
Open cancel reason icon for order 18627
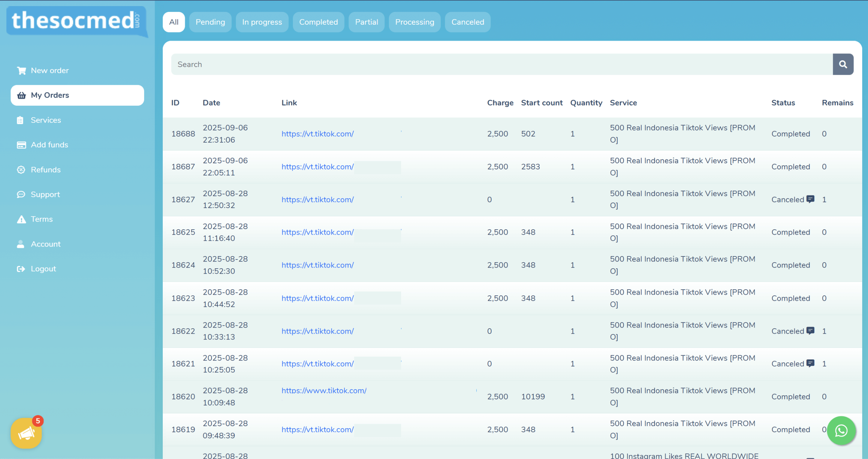click(810, 199)
